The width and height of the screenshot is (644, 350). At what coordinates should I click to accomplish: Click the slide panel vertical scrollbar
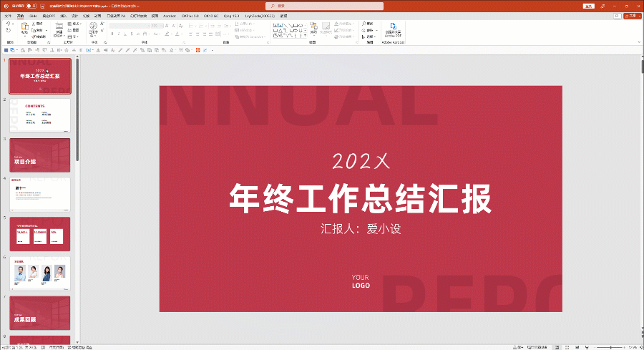coord(77,110)
